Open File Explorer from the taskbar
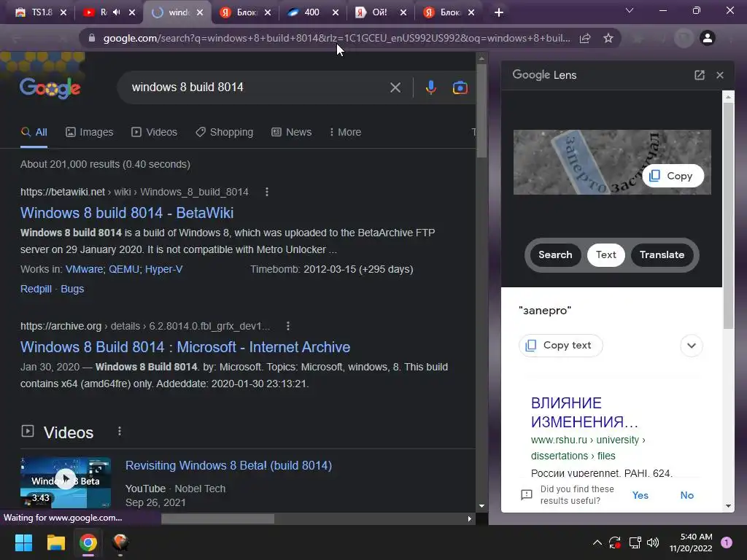Viewport: 747px width, 560px height. point(55,542)
